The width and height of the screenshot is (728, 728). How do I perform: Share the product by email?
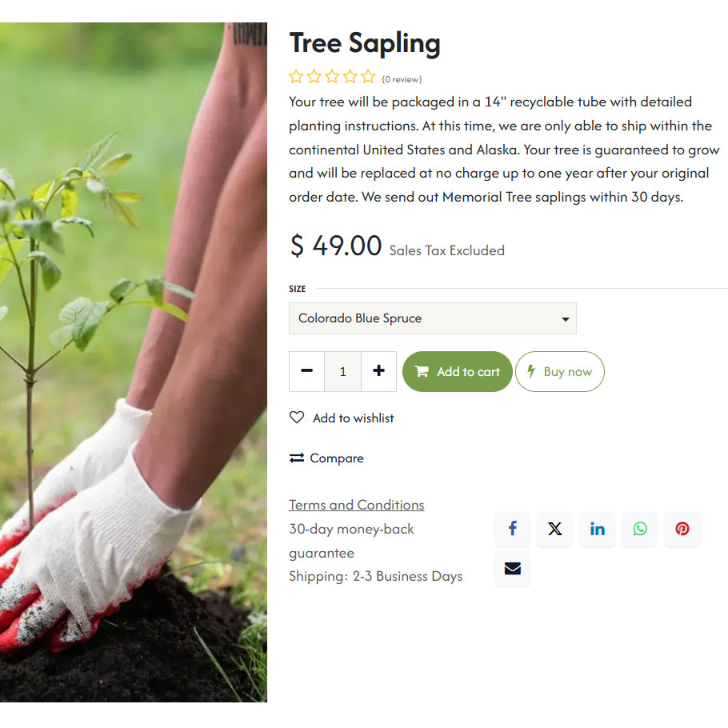[512, 569]
